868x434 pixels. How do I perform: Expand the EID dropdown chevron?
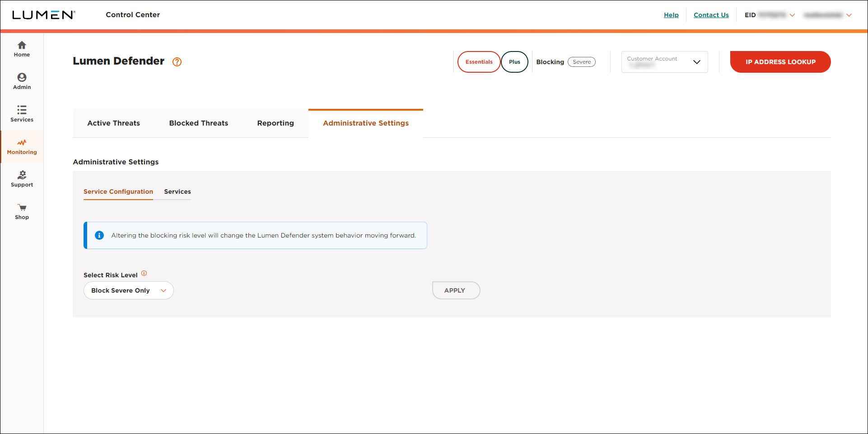(x=792, y=15)
